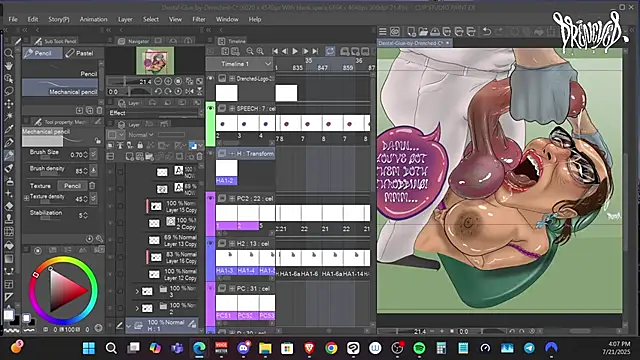Jump to first frame in Timeline

click(275, 51)
